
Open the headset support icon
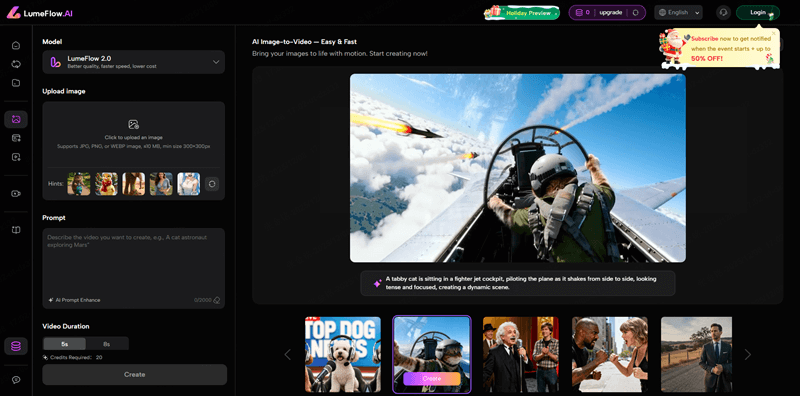point(723,13)
